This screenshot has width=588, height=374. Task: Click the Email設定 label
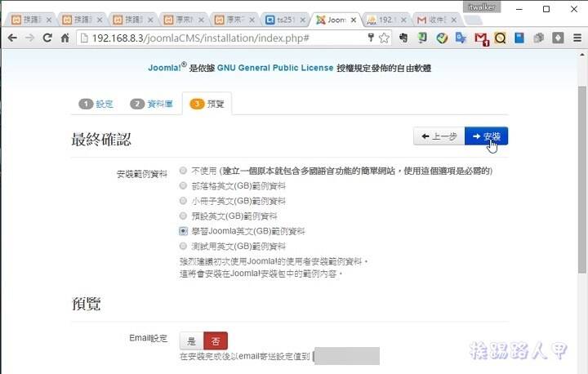tap(148, 338)
